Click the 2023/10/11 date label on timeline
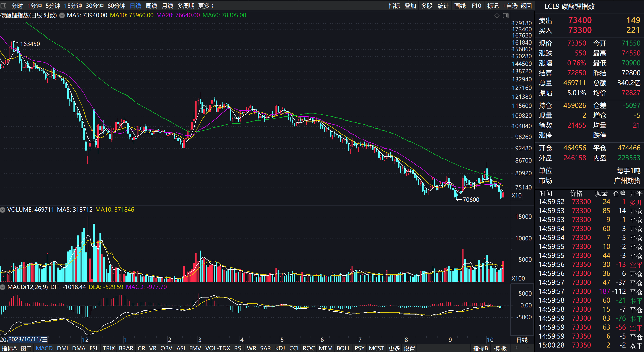 (x=27, y=339)
